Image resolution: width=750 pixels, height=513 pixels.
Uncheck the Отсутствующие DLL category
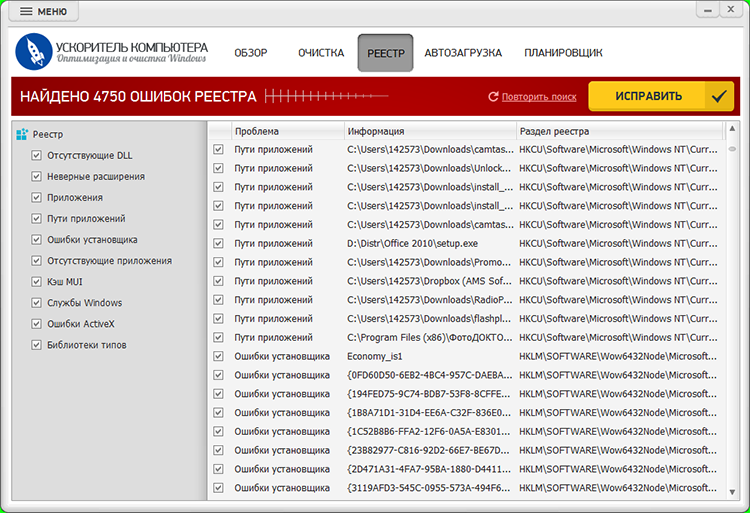pyautogui.click(x=37, y=155)
